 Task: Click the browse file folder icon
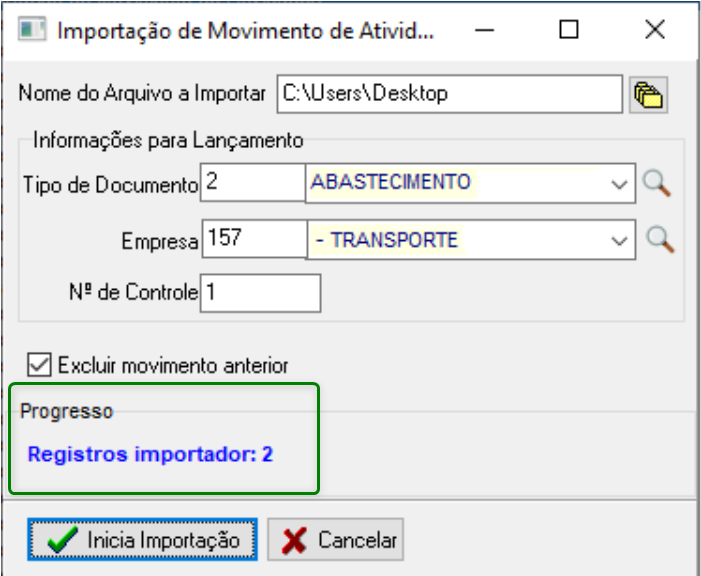[648, 95]
